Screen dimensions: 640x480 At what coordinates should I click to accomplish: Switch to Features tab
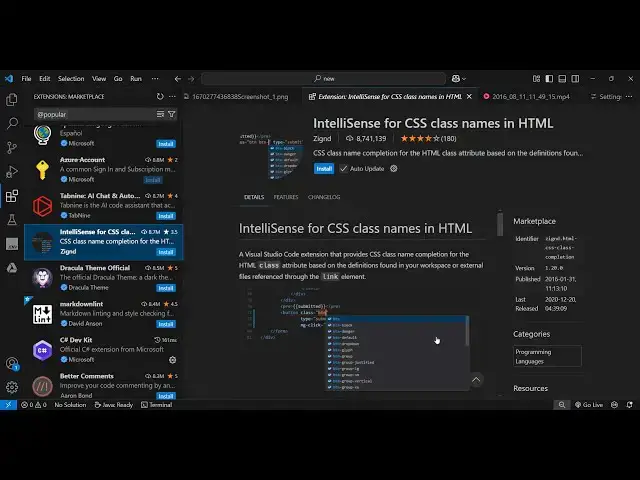[x=286, y=197]
